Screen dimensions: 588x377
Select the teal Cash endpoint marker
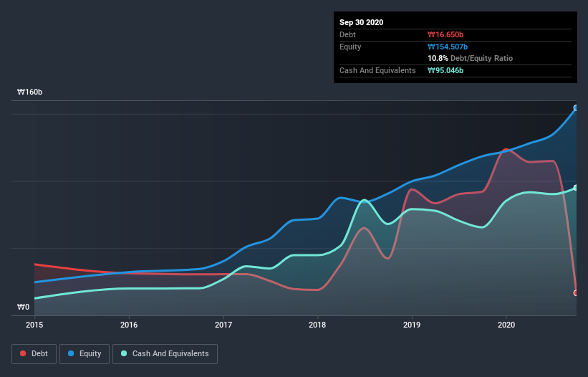(576, 188)
